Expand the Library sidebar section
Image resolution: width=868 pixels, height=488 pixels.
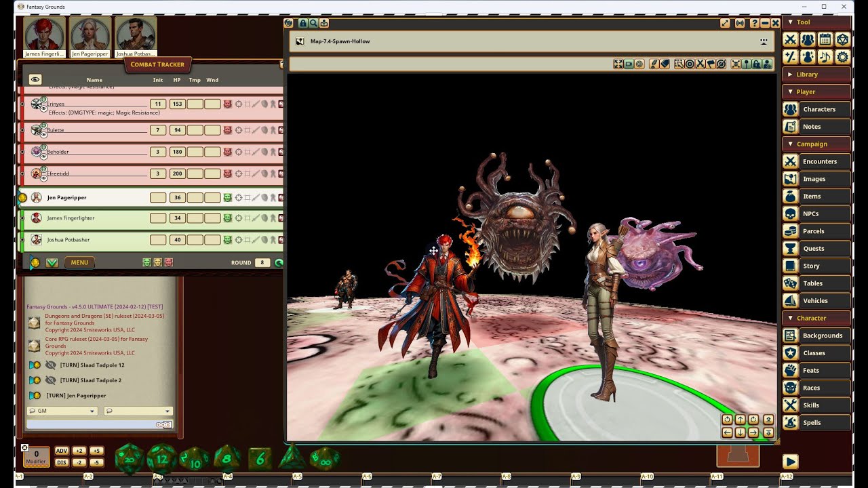(x=816, y=75)
